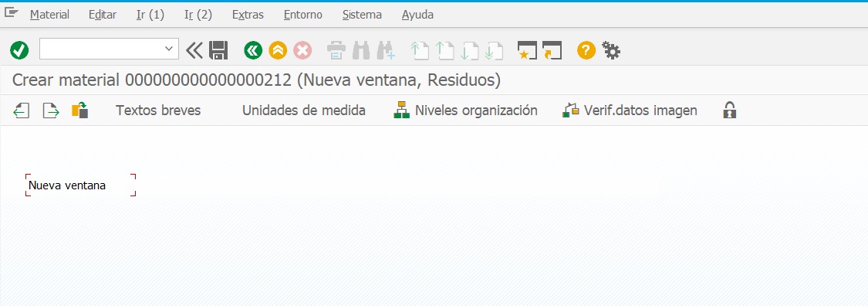Click the Print icon

[336, 51]
